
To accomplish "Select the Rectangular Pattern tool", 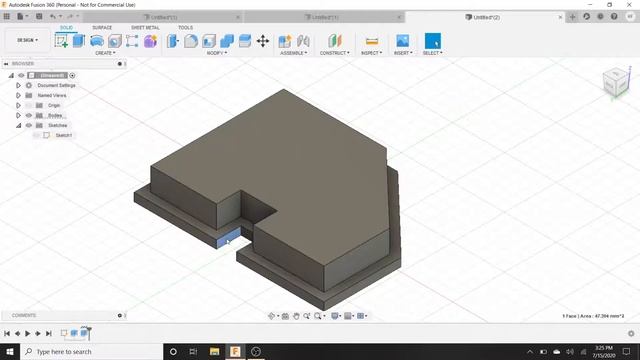I will pyautogui.click(x=132, y=41).
